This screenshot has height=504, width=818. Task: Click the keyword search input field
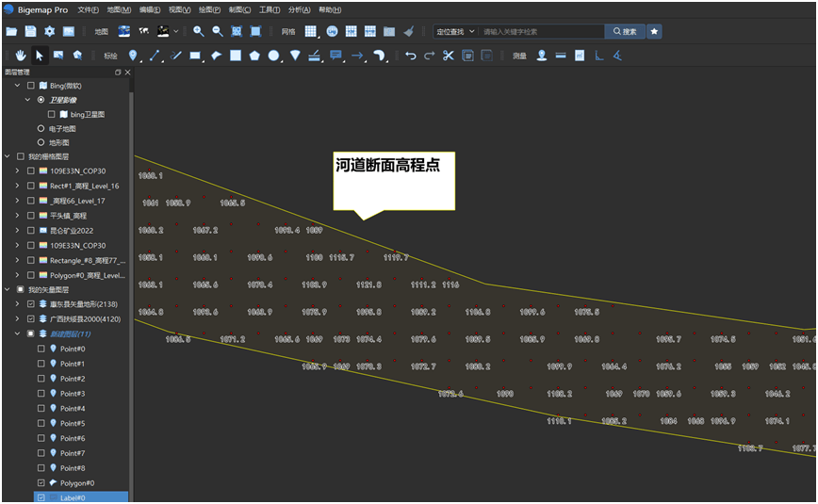pyautogui.click(x=541, y=31)
